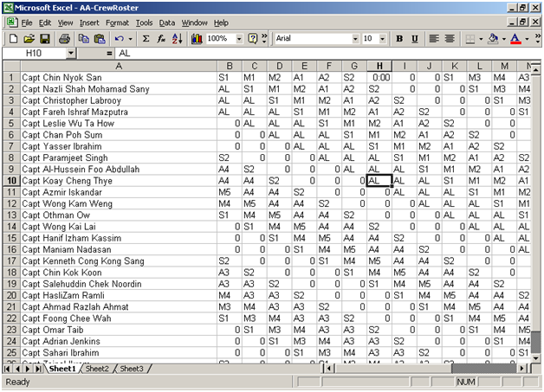The image size is (544, 392).
Task: Toggle Bold formatting
Action: coord(400,39)
